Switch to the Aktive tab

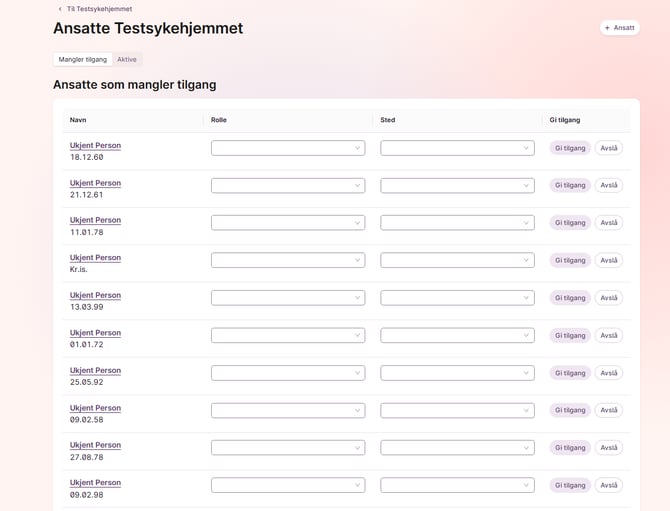(127, 59)
